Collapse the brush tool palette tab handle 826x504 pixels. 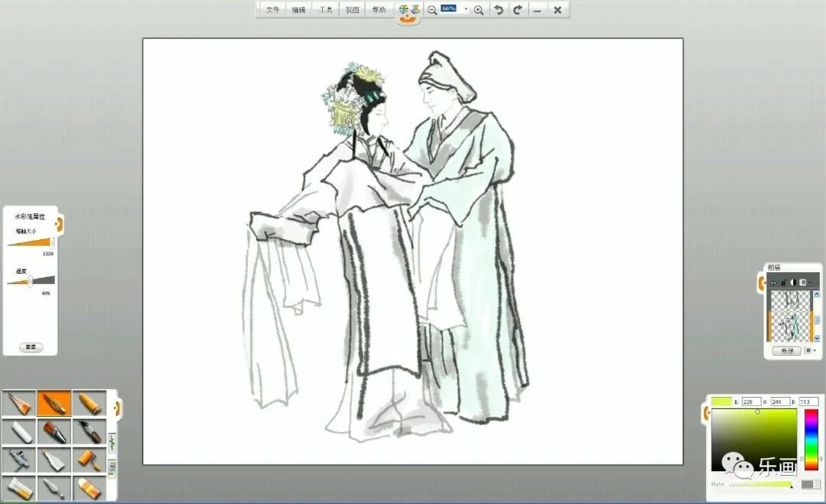tap(118, 408)
